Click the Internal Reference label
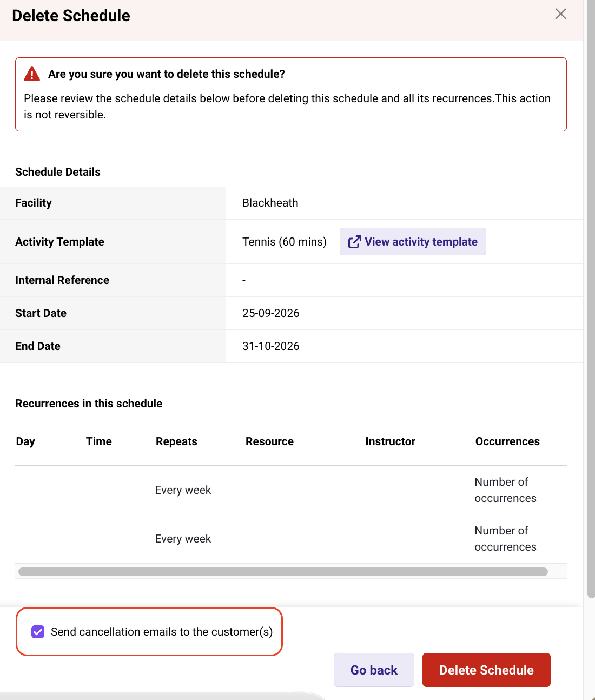 point(62,280)
